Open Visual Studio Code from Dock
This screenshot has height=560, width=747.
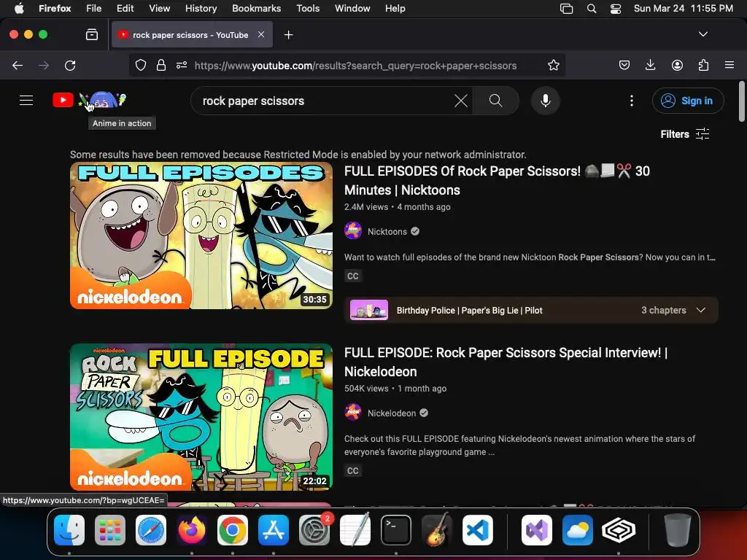[478, 530]
